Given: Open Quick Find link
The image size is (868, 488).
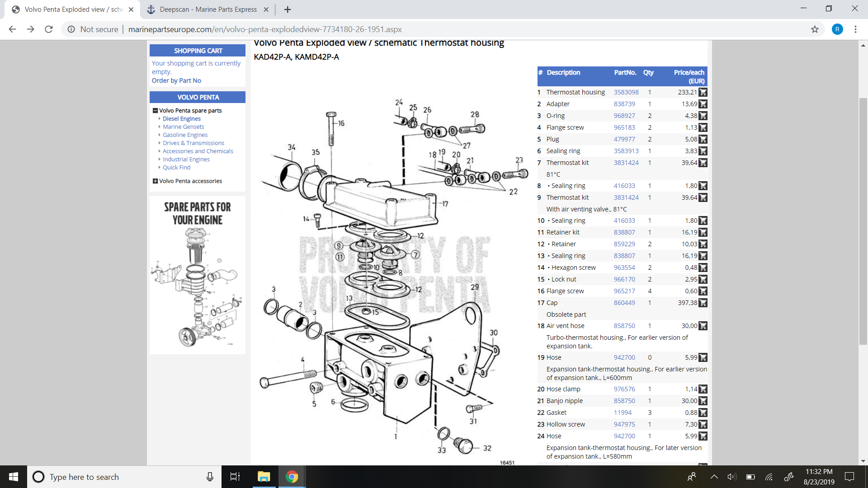Looking at the screenshot, I should pos(176,168).
